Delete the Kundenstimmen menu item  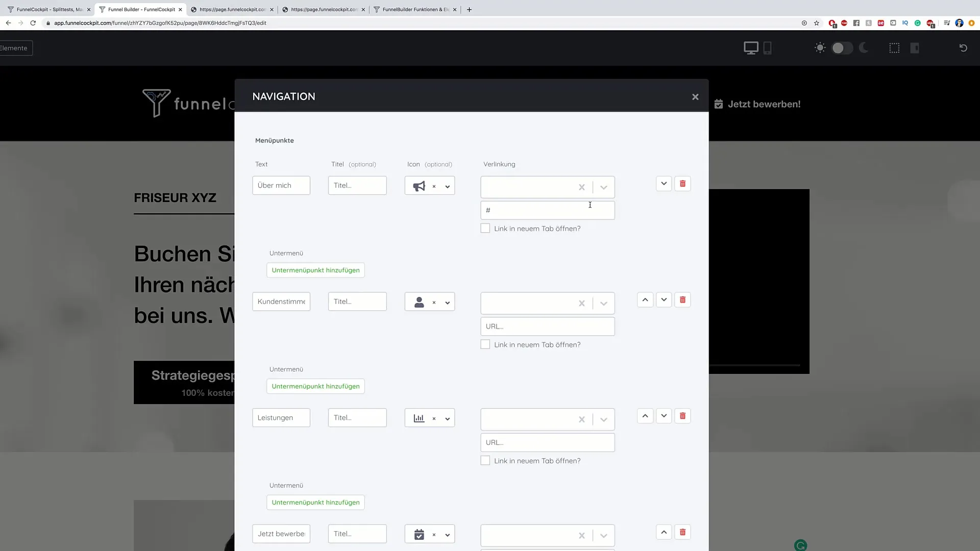point(682,300)
